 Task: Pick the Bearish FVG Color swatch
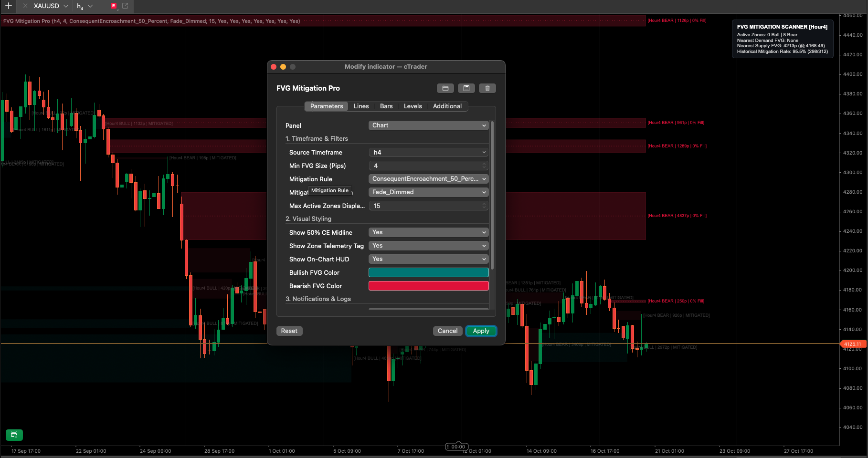[x=428, y=286]
